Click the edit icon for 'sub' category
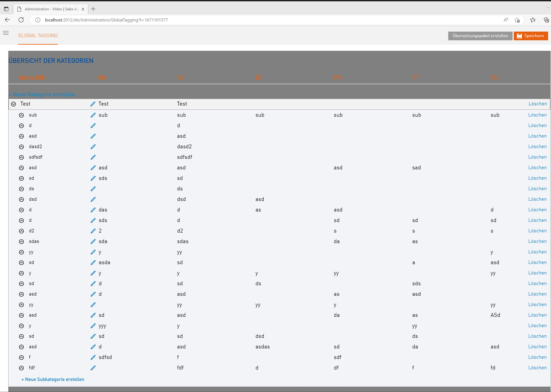The height and width of the screenshot is (392, 551). click(93, 115)
